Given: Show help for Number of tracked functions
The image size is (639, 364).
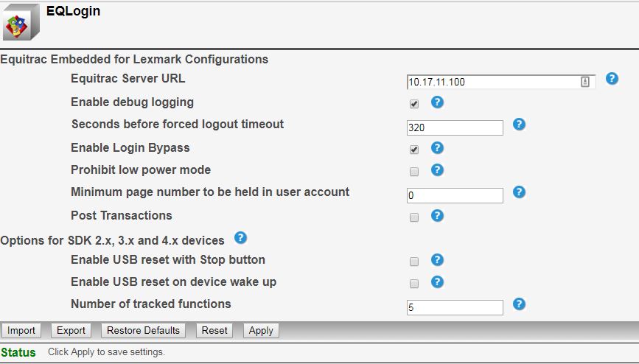Looking at the screenshot, I should tap(519, 304).
